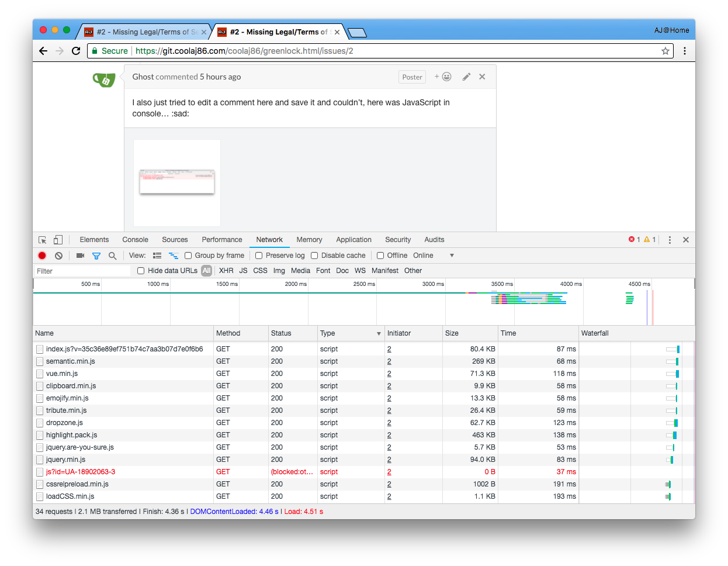
Task: Open the Audits tab
Action: 434,240
